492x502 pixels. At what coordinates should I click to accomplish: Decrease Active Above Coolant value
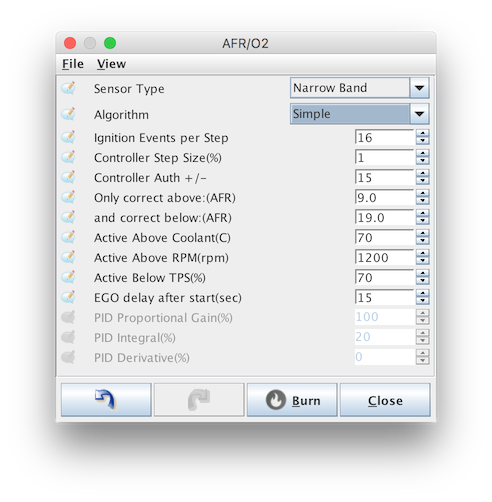(x=422, y=241)
